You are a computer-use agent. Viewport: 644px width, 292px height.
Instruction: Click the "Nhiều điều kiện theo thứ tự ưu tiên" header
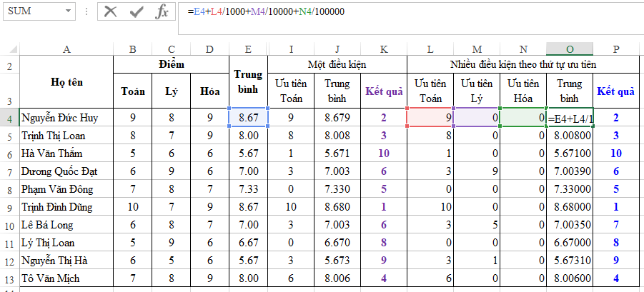coord(523,64)
